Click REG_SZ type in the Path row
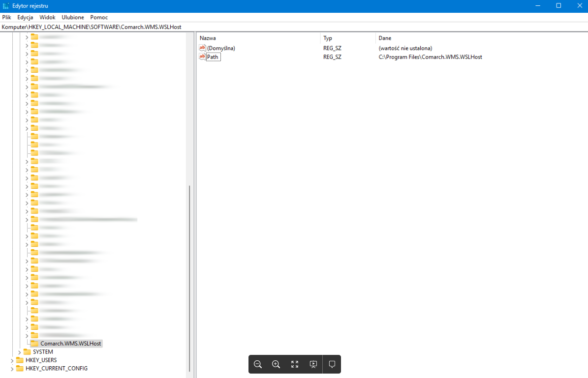Image resolution: width=588 pixels, height=378 pixels. (332, 57)
